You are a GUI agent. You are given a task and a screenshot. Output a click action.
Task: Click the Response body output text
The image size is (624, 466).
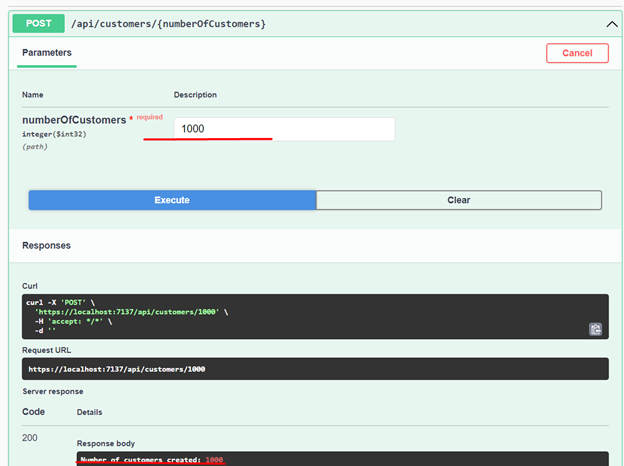[150, 460]
